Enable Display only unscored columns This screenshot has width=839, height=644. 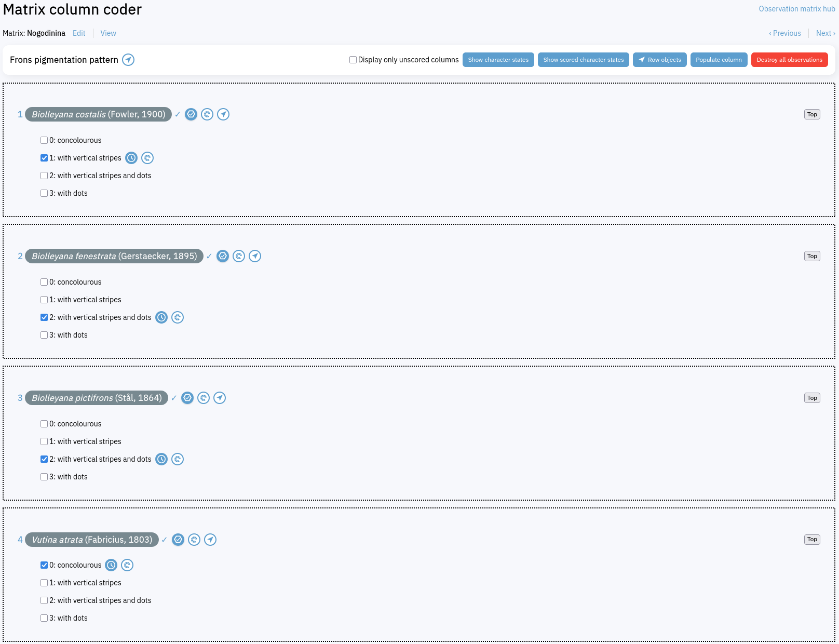pyautogui.click(x=353, y=60)
